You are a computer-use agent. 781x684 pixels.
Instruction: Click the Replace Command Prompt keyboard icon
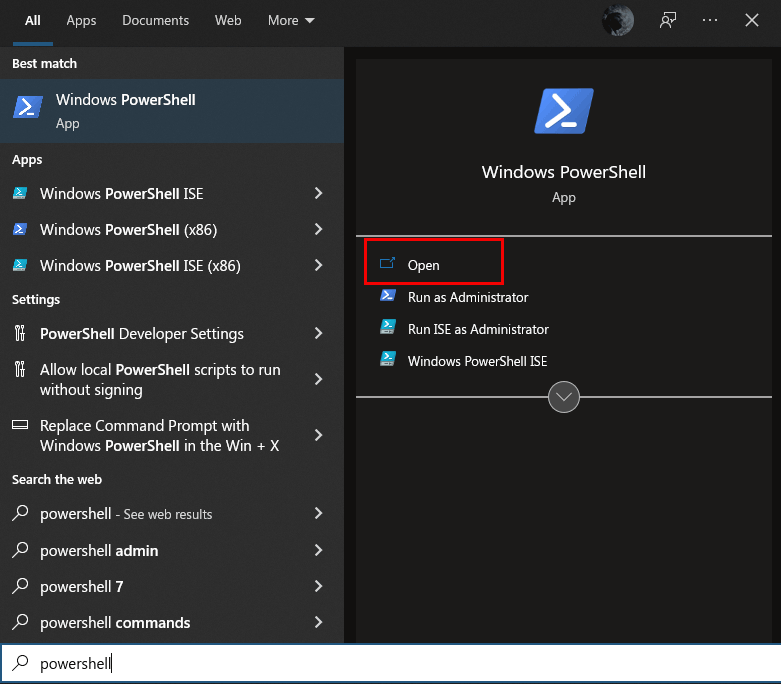[x=20, y=424]
